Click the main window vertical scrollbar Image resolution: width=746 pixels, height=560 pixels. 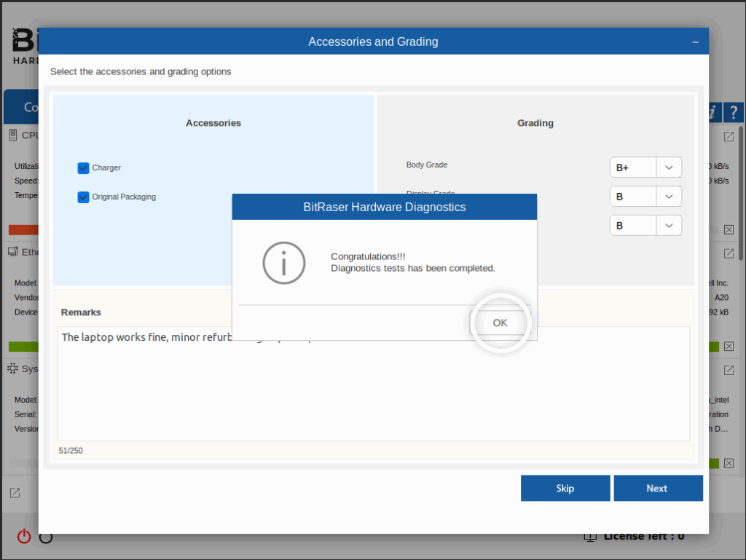(x=741, y=194)
